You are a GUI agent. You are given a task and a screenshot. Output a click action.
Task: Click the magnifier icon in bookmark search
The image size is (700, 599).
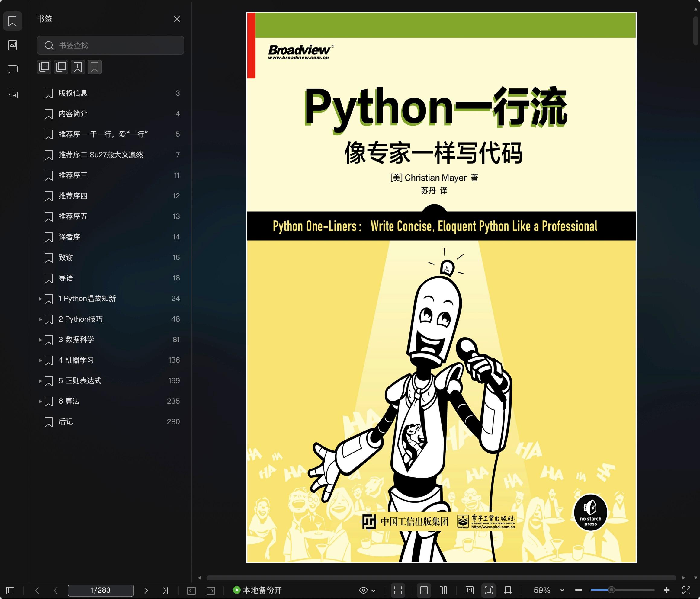click(x=49, y=45)
